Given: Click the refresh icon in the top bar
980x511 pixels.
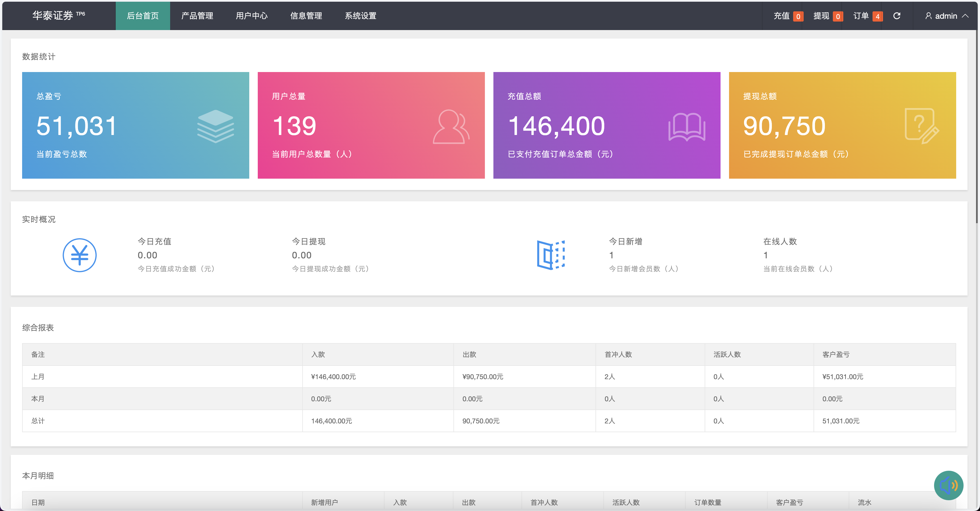Looking at the screenshot, I should coord(897,16).
